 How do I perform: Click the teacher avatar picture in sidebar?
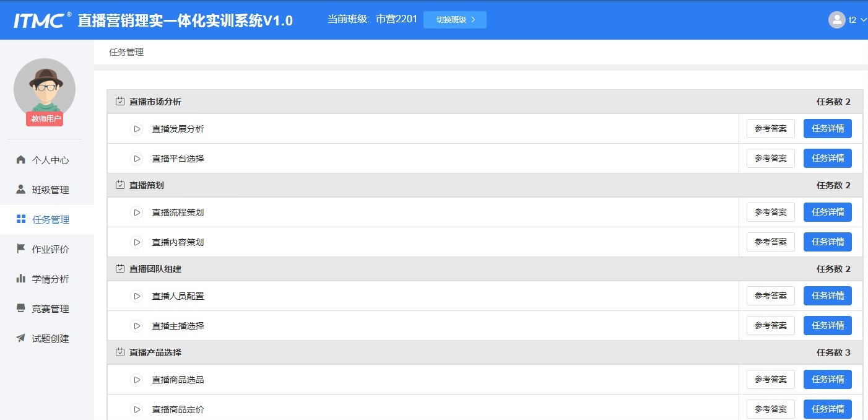(x=45, y=88)
